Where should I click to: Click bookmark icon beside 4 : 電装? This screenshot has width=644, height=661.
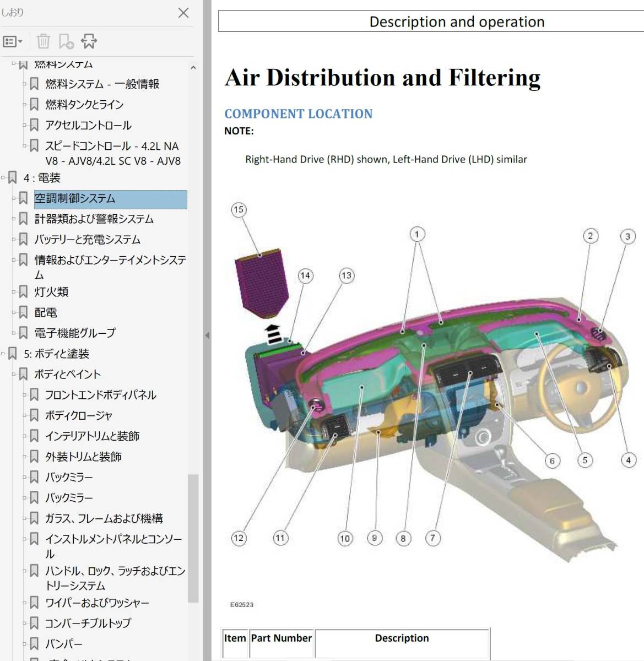(x=13, y=178)
